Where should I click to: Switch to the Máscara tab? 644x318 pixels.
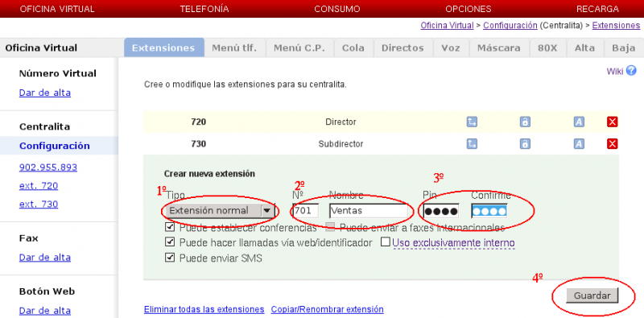[x=498, y=47]
